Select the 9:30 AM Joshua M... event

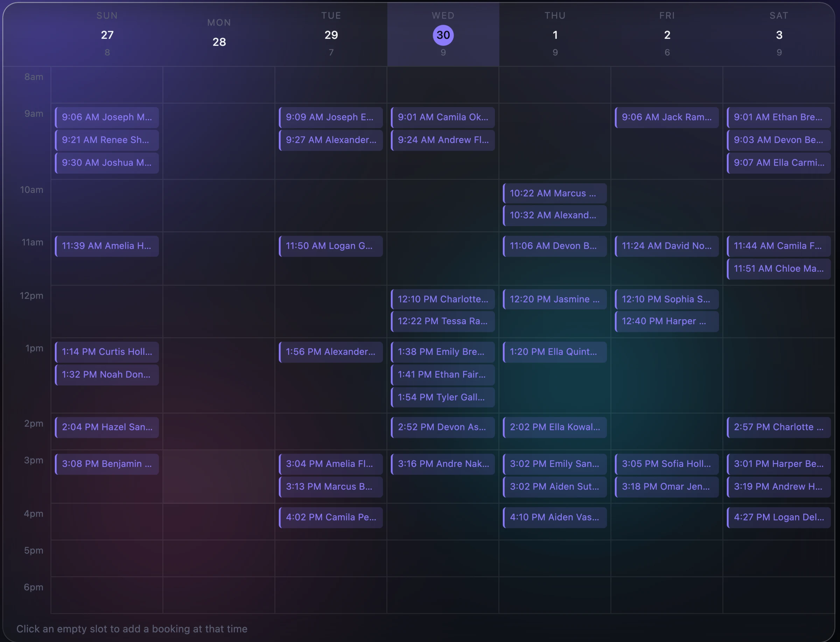pos(107,163)
